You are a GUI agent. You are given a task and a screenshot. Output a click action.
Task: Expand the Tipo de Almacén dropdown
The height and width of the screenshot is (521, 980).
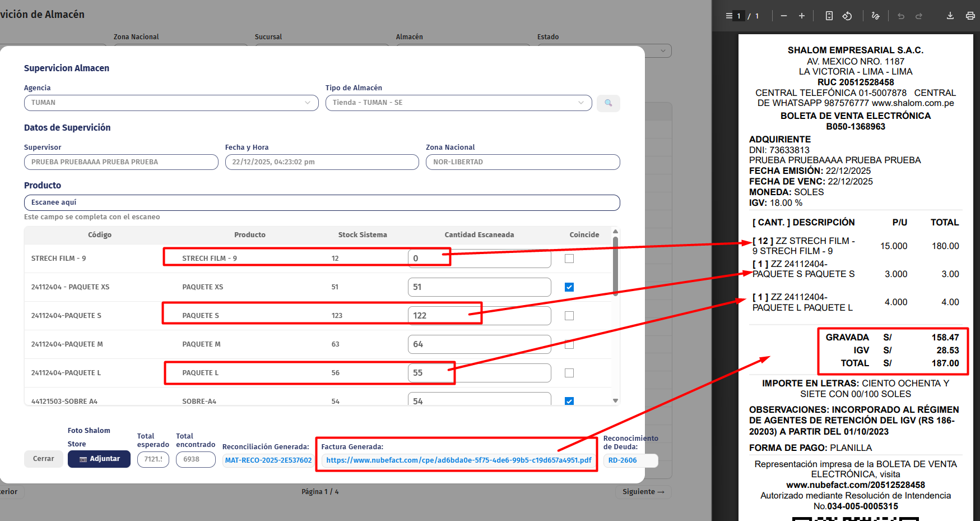click(458, 103)
